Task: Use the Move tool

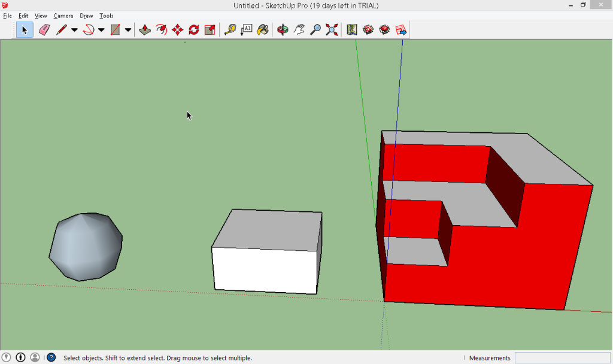Action: pos(177,29)
